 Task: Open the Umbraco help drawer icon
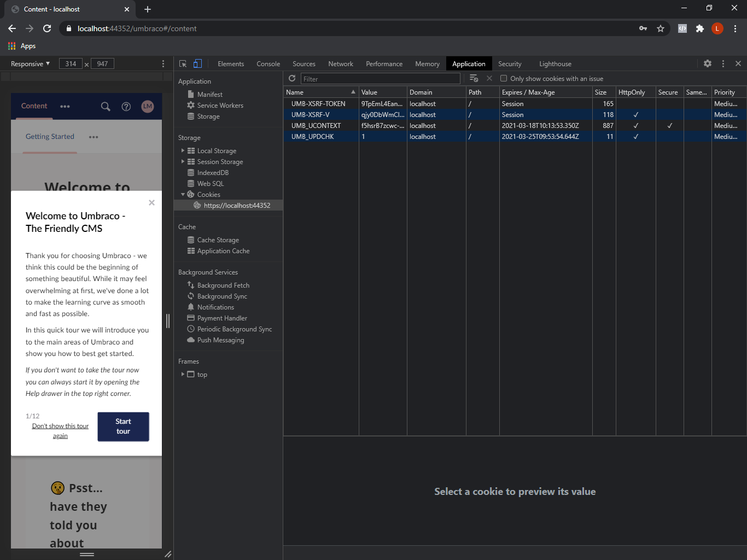pyautogui.click(x=126, y=107)
